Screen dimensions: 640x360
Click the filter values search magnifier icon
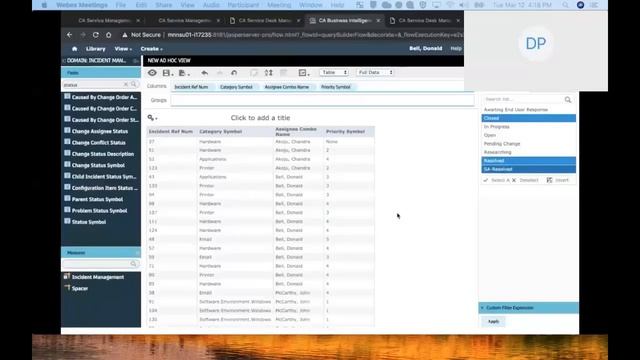pos(568,100)
